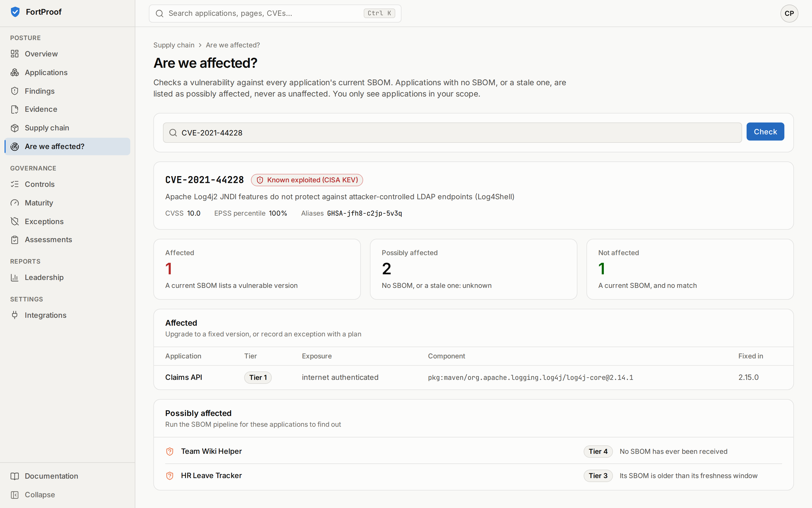The height and width of the screenshot is (508, 812).
Task: Click the Applications sidebar icon
Action: (x=14, y=72)
